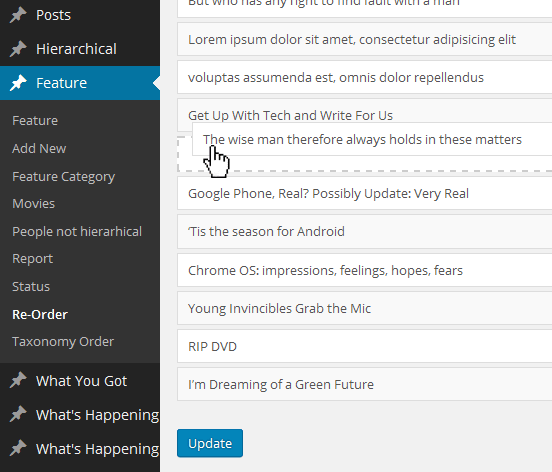
Task: Select Young Invincibles Grab the Mic row
Action: pos(365,308)
